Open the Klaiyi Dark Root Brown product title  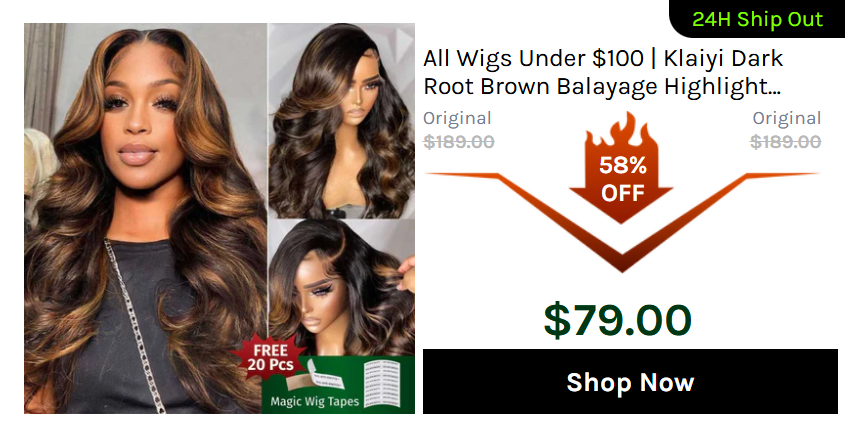[x=603, y=72]
